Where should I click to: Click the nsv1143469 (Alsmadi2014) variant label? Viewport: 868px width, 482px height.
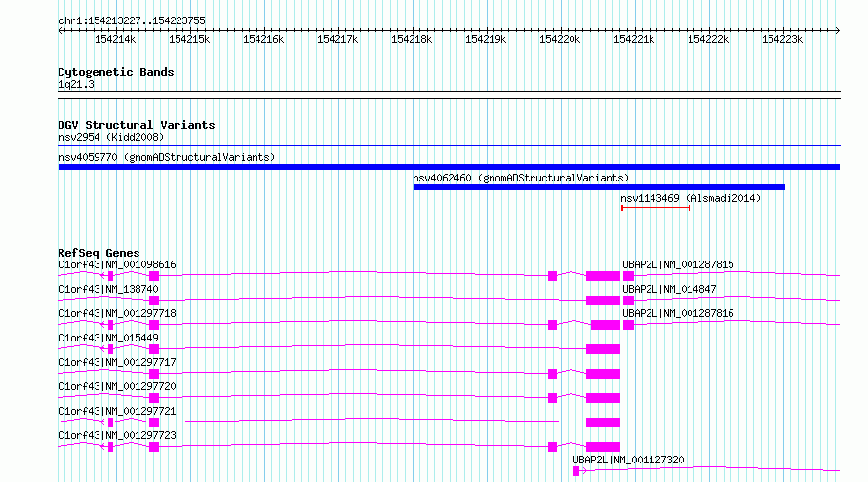[690, 198]
